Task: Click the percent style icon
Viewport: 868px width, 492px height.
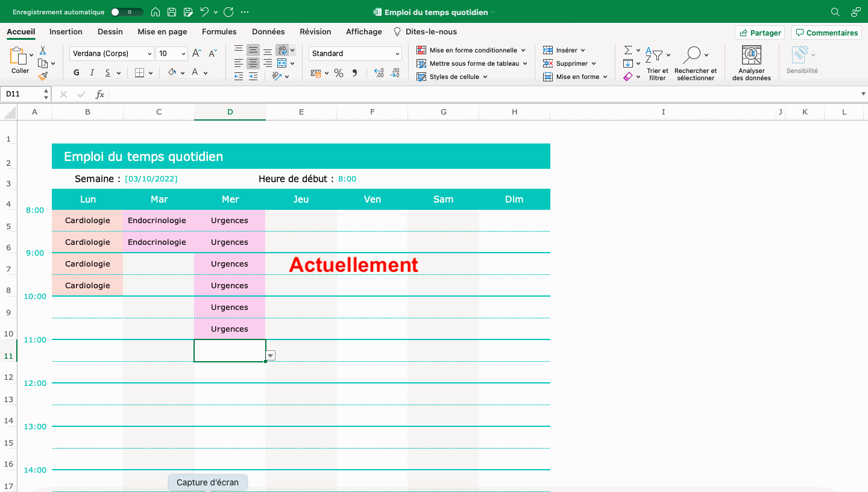Action: click(339, 73)
